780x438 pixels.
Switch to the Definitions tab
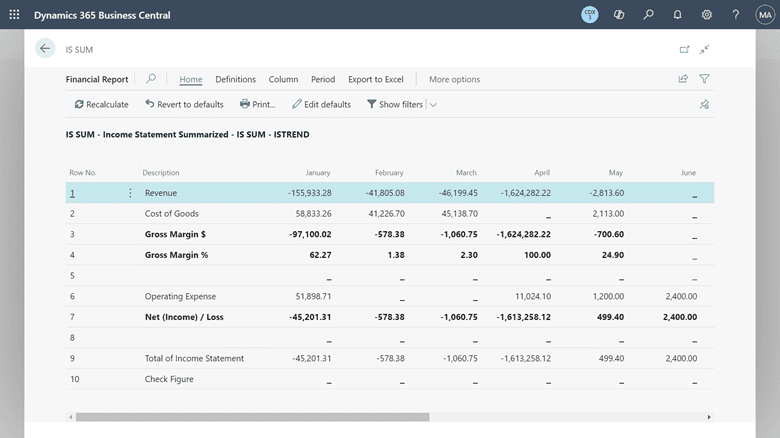(235, 79)
